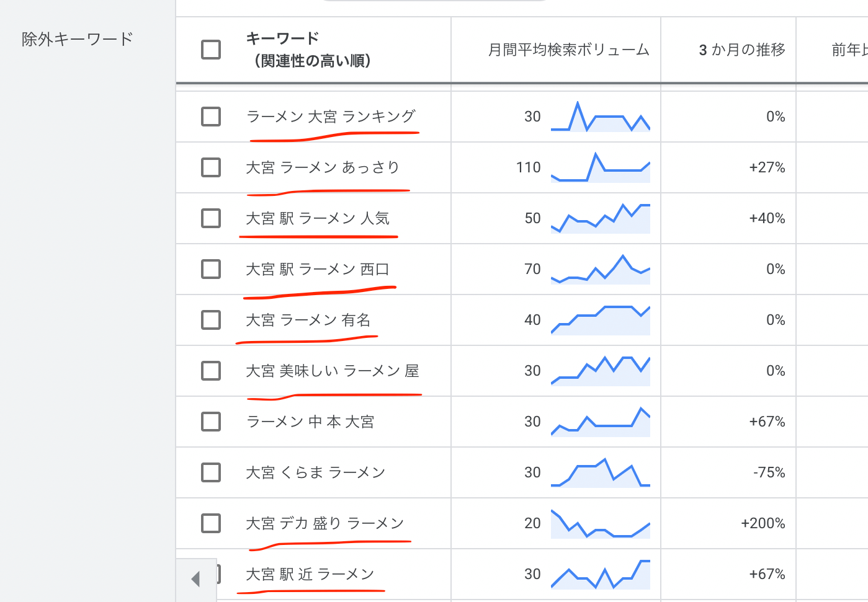The width and height of the screenshot is (868, 602).
Task: Click the keyword 大宮 美味しい ラーメン 屋
Action: tap(333, 371)
